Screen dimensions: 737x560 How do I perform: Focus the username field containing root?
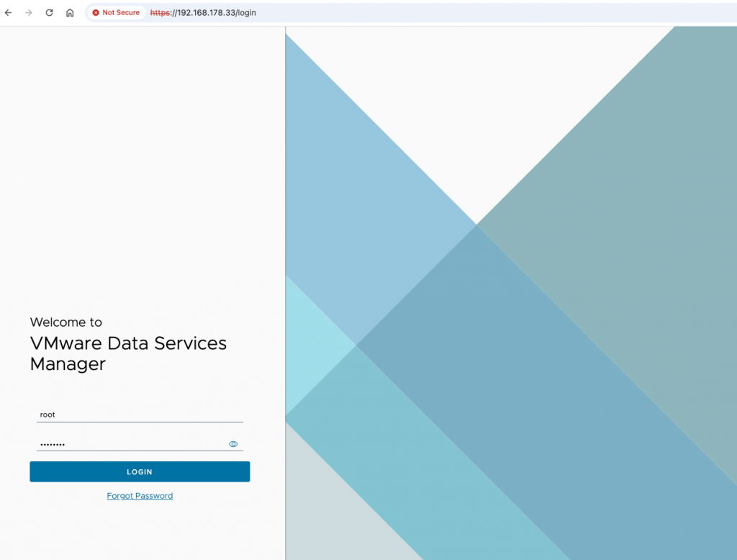140,415
